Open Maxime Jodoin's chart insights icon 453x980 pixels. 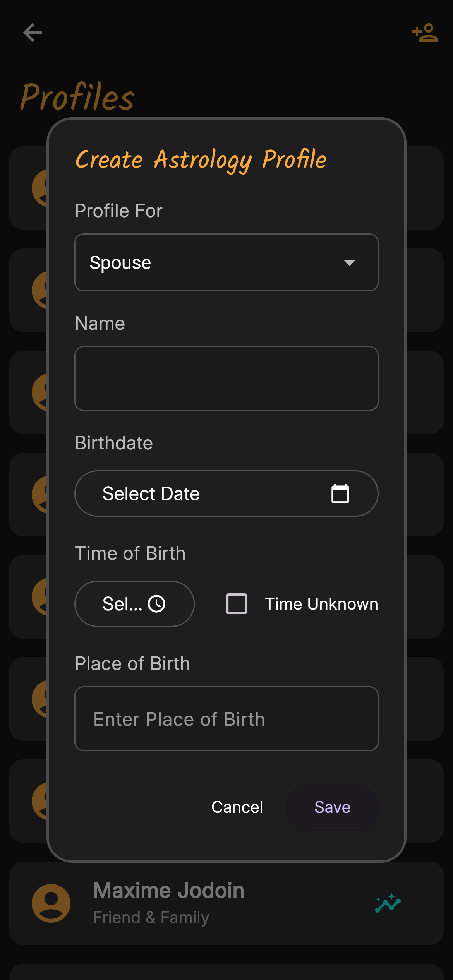tap(388, 903)
